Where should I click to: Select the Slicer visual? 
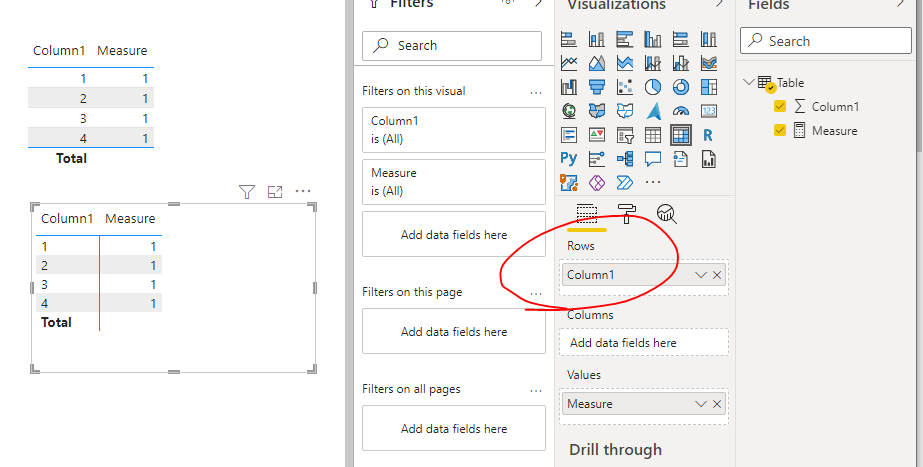(625, 135)
